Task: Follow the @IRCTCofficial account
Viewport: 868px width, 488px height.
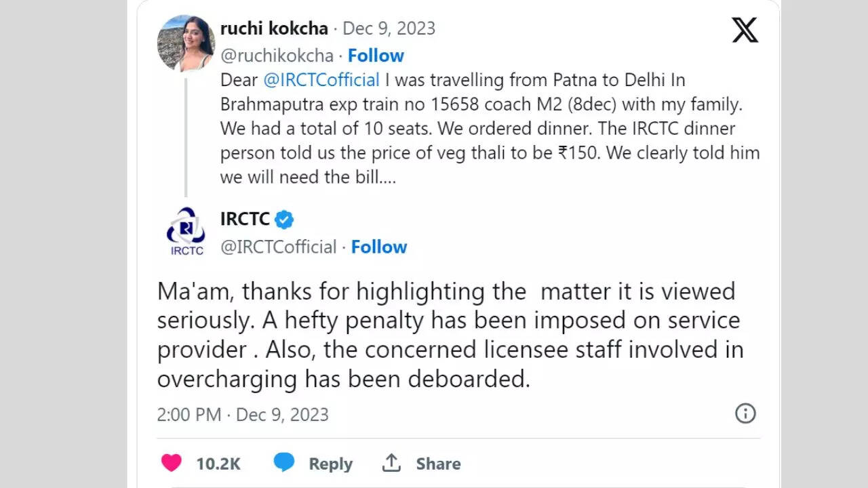Action: point(379,247)
